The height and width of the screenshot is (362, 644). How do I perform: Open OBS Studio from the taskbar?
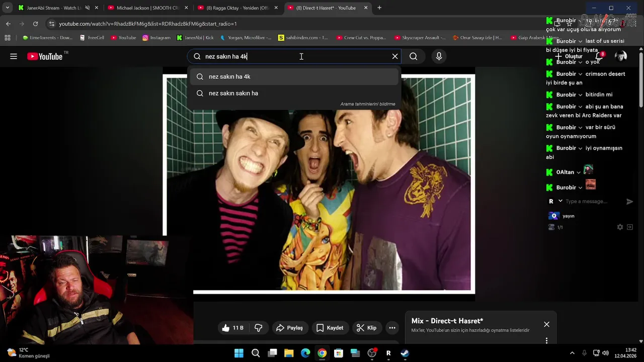coord(372,353)
